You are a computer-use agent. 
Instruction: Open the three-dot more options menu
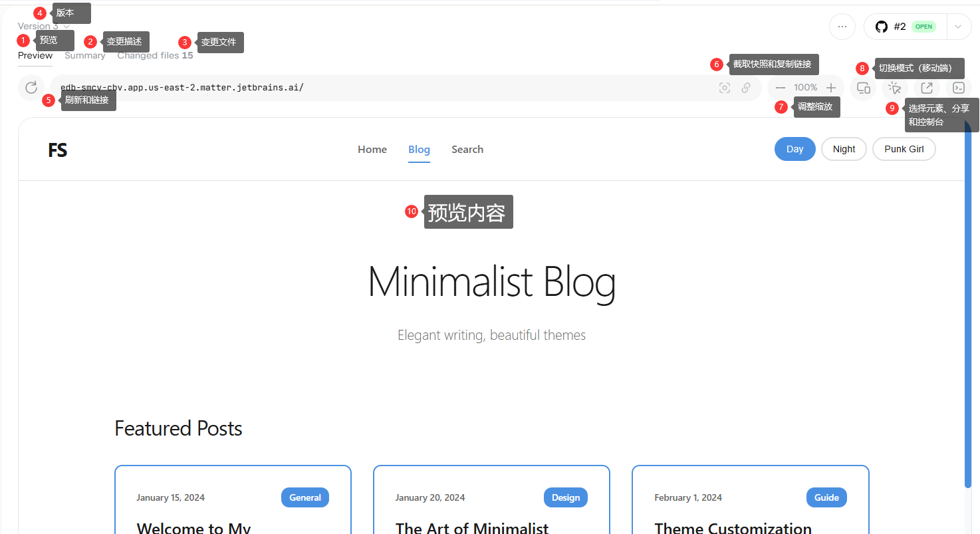coord(842,27)
